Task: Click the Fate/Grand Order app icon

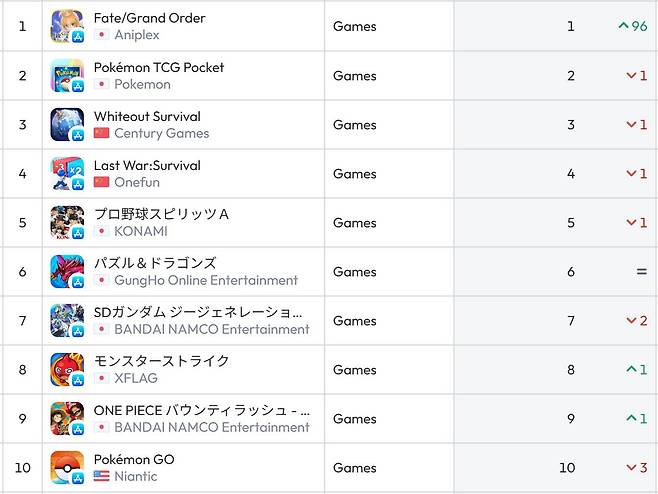Action: point(67,26)
